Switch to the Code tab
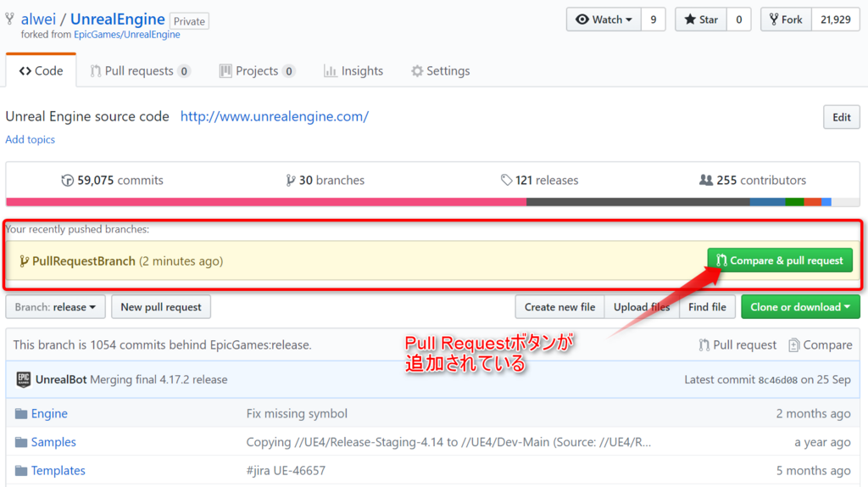 (41, 71)
